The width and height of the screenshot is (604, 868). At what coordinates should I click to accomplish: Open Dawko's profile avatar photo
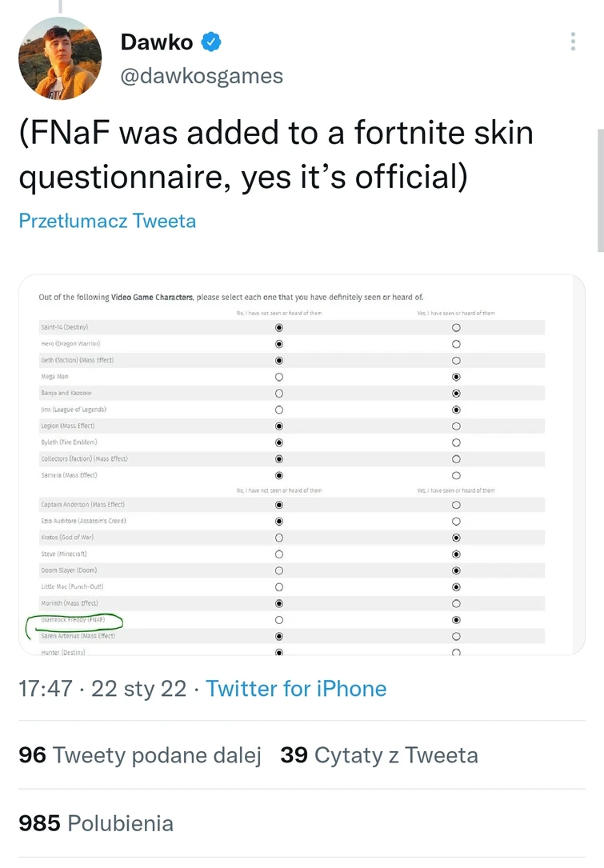click(60, 58)
